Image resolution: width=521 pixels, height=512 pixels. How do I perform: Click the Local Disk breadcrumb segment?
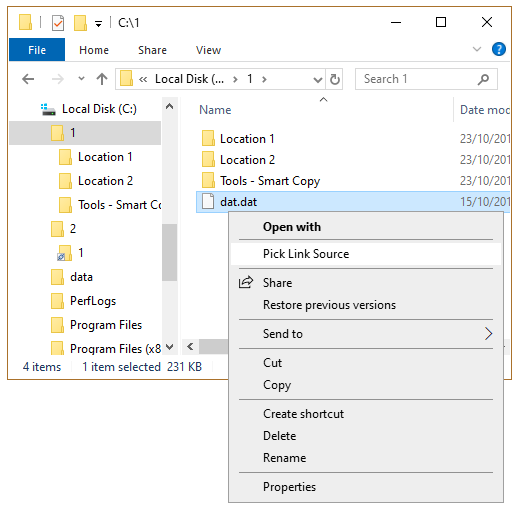coord(189,79)
